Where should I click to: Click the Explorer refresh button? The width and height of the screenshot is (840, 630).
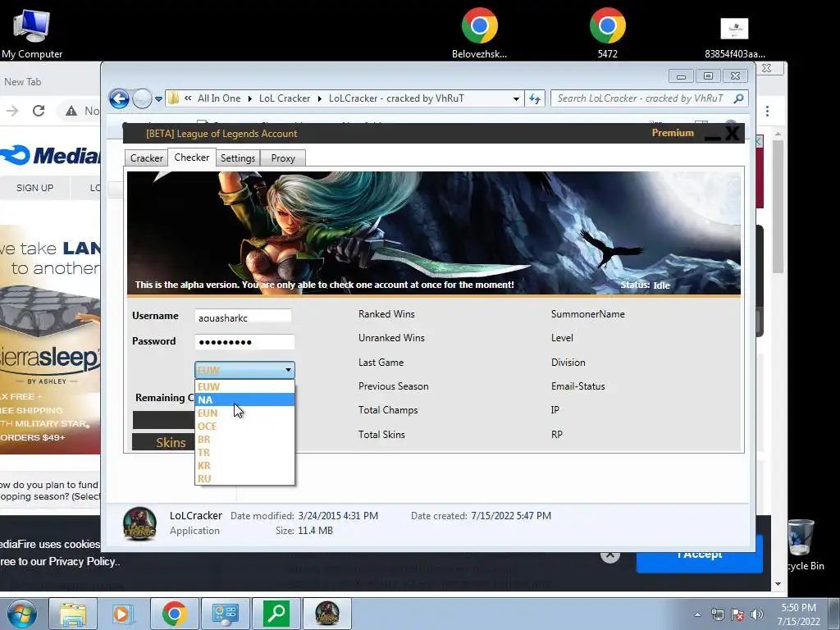coord(535,98)
